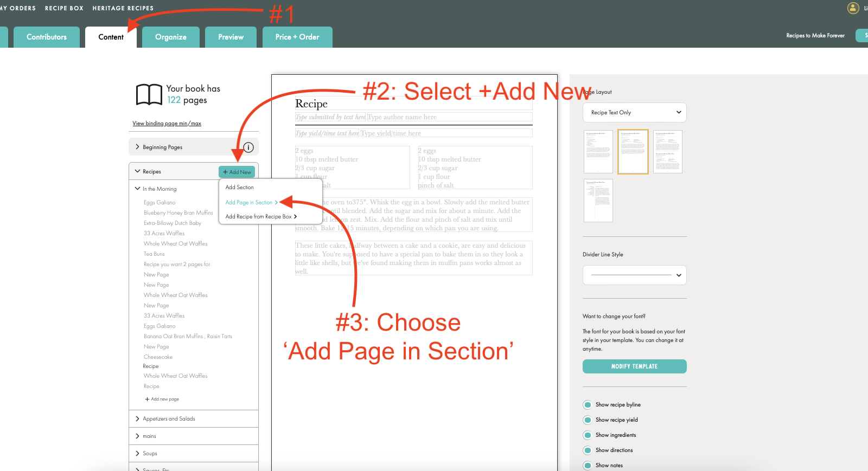Image resolution: width=868 pixels, height=471 pixels.
Task: Select the highlighted second page layout thumbnail
Action: point(633,152)
